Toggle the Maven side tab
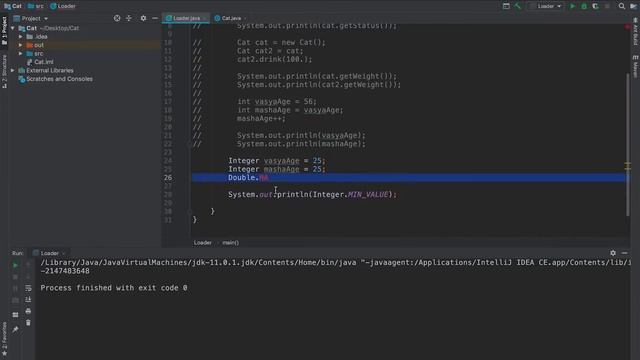Image resolution: width=640 pixels, height=360 pixels. point(636,66)
